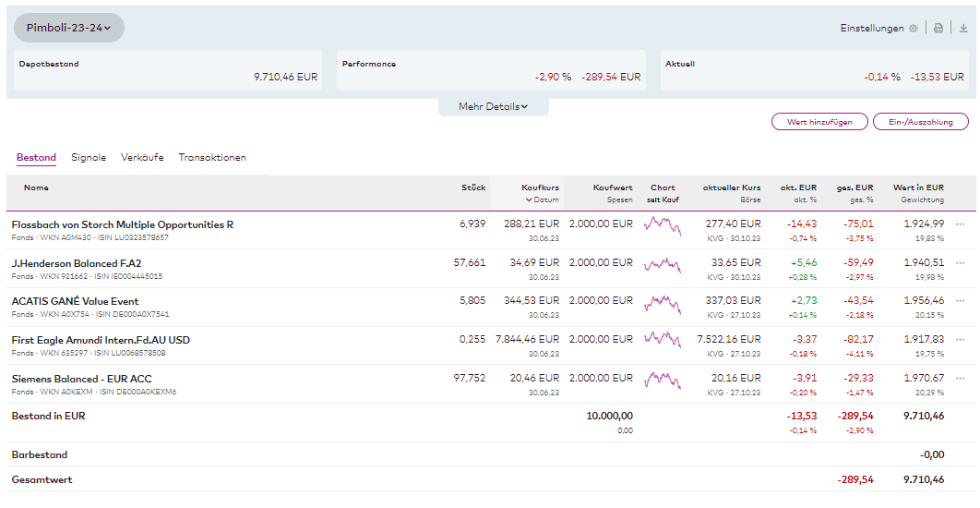Expand the Mehr Details section

tap(493, 107)
